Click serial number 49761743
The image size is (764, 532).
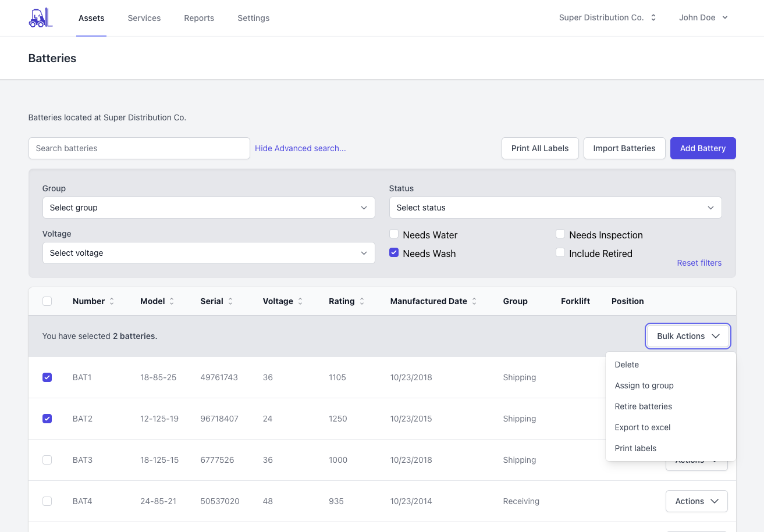pyautogui.click(x=219, y=377)
